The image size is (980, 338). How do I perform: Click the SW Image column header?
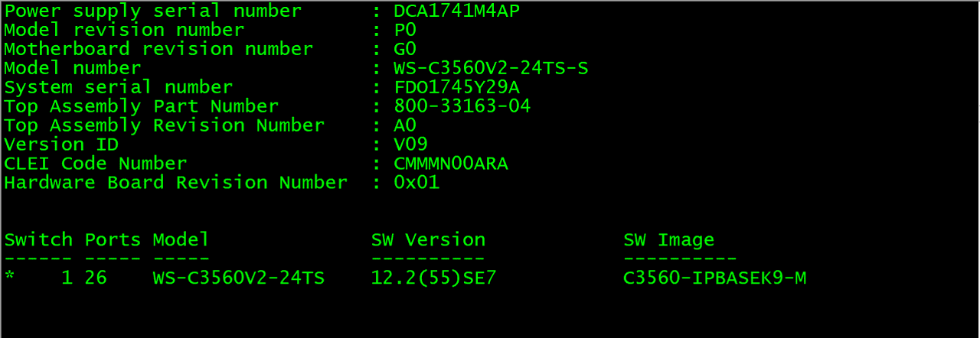[x=668, y=240]
